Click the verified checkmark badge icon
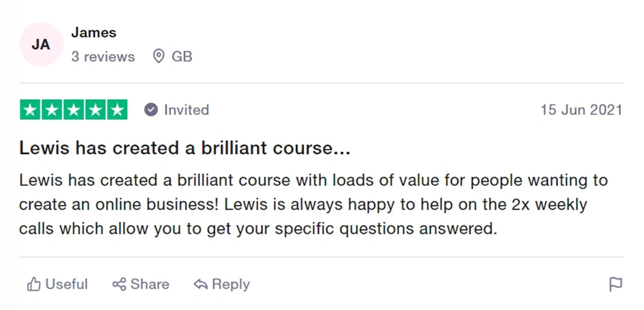Image resolution: width=644 pixels, height=310 pixels. (x=151, y=110)
